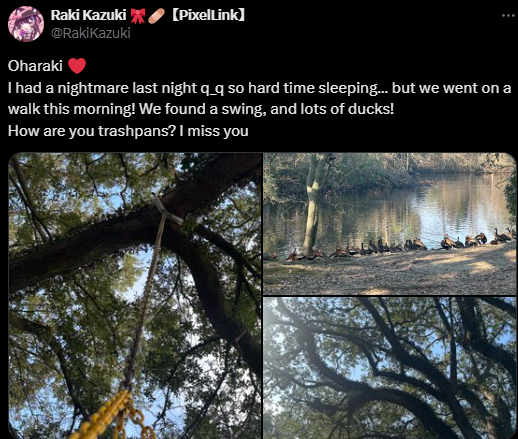518x439 pixels.
Task: Click the rope knot on the tree branch
Action: 167,209
